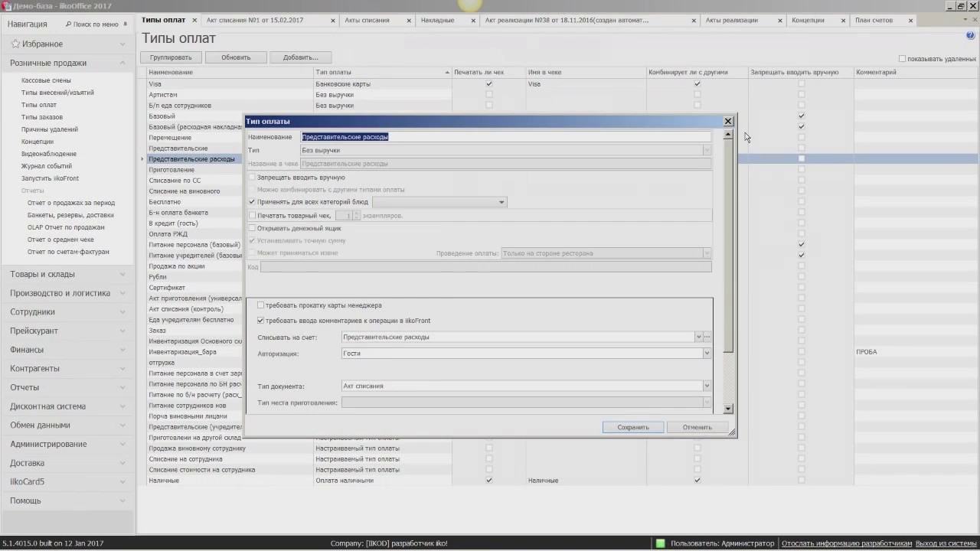Image resolution: width=980 pixels, height=551 pixels.
Task: Uncheck требовать ввода комментариев к операции
Action: [x=261, y=321]
